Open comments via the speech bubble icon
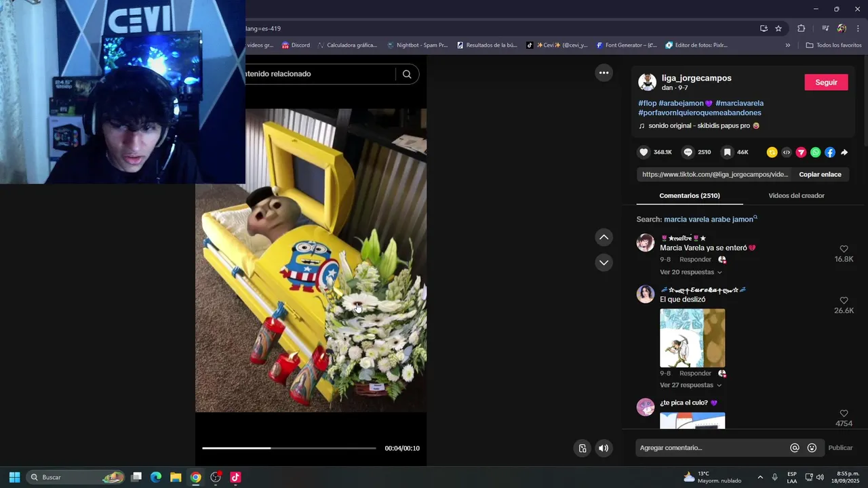868x488 pixels. click(688, 152)
